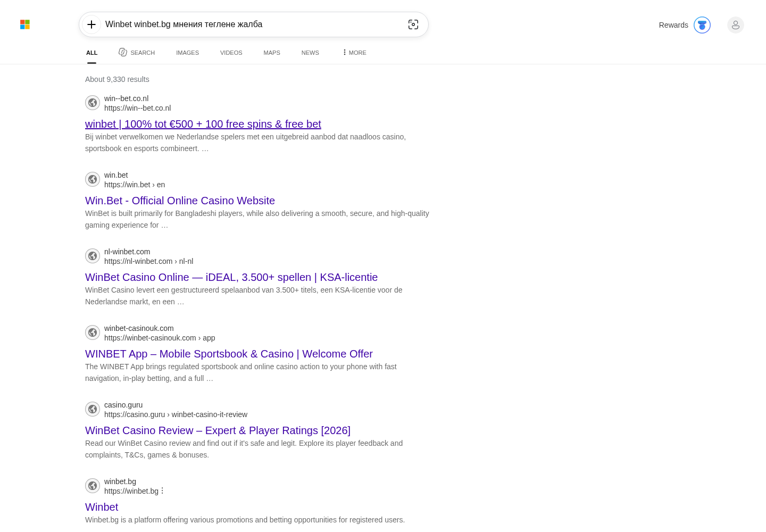766x532 pixels.
Task: Open 'WINBET App – Mobile Sportsbook' result
Action: [229, 354]
